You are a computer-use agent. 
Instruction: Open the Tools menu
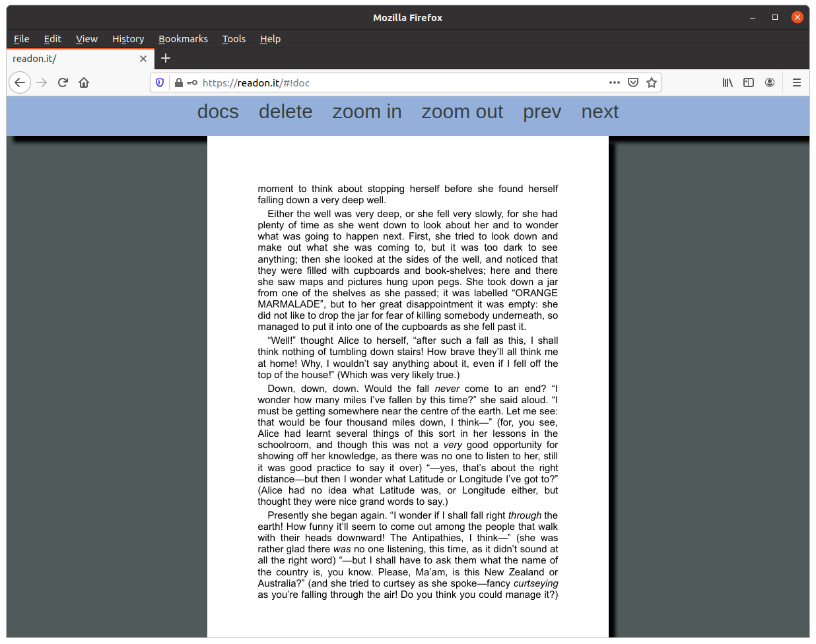coord(234,39)
